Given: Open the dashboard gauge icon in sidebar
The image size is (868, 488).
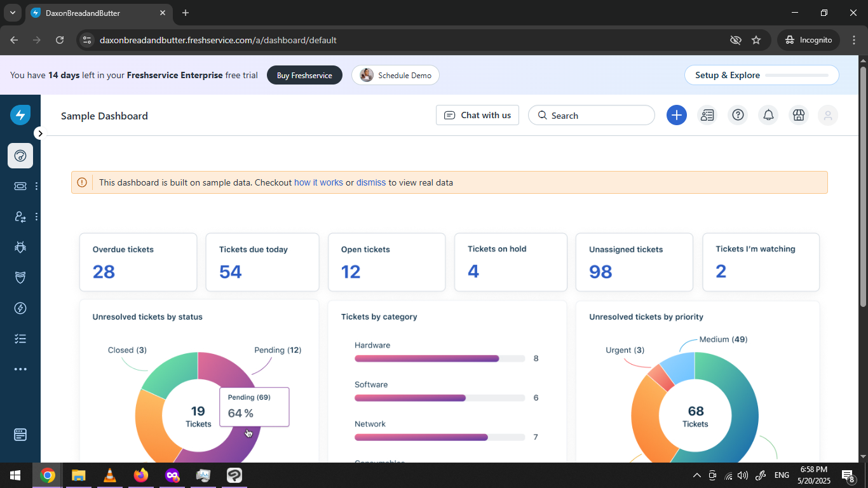Looking at the screenshot, I should (20, 156).
